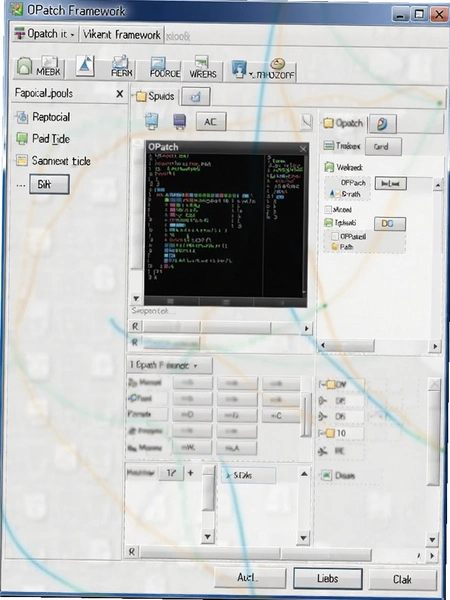450x600 pixels.
Task: Switch to the Vikent Framework tab
Action: click(122, 34)
